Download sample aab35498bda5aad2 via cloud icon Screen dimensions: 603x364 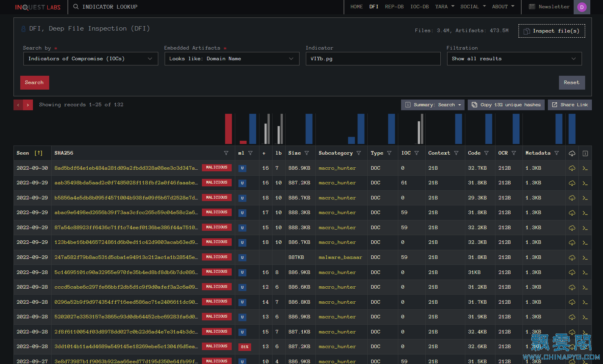click(572, 183)
